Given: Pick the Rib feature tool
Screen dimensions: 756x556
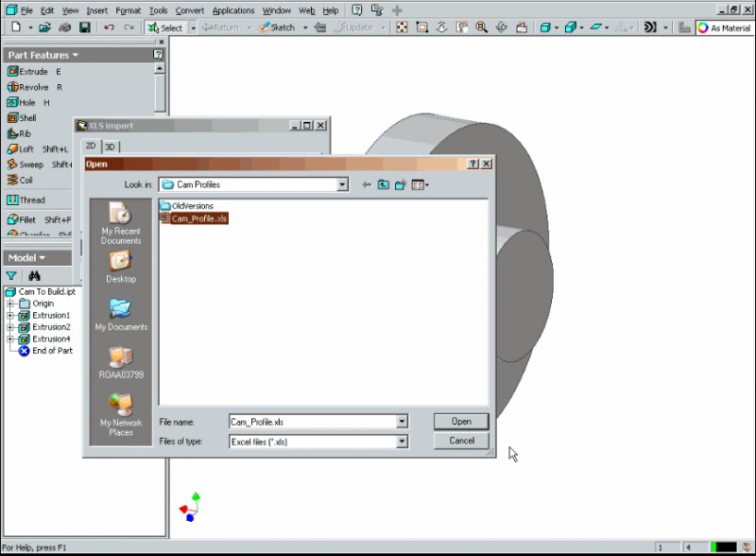Looking at the screenshot, I should (x=19, y=133).
